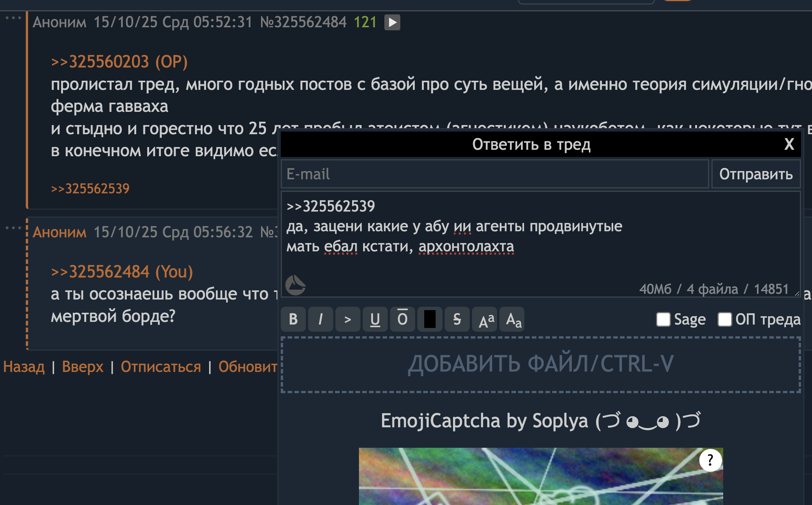
Task: Expand post 325562484 with arrow button
Action: pos(392,22)
